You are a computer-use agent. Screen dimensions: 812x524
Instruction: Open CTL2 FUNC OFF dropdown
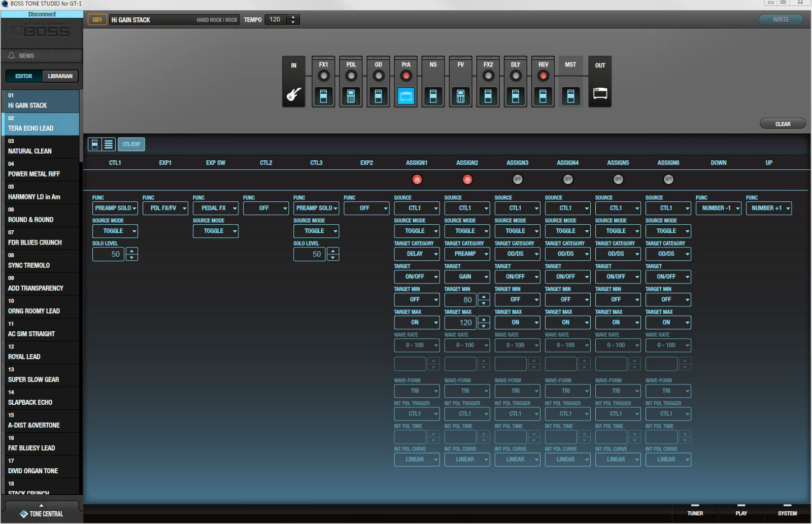tap(266, 208)
